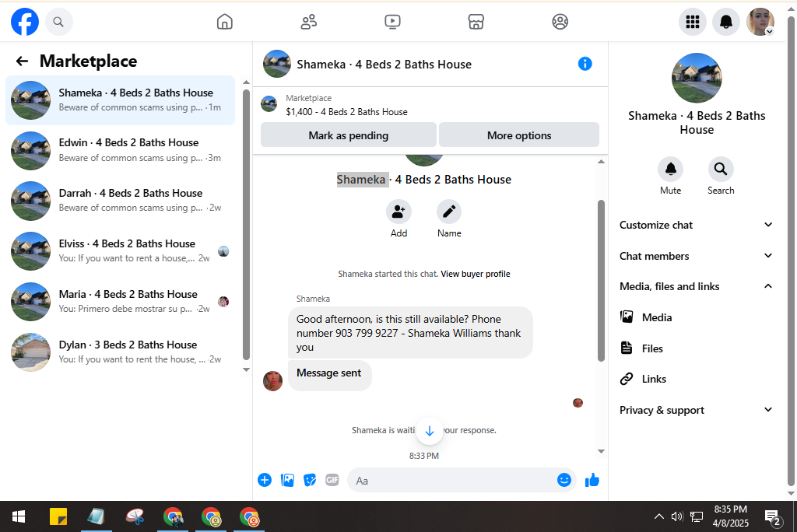Open Elviss 4 Beds 2 Baths House chat

click(x=121, y=251)
